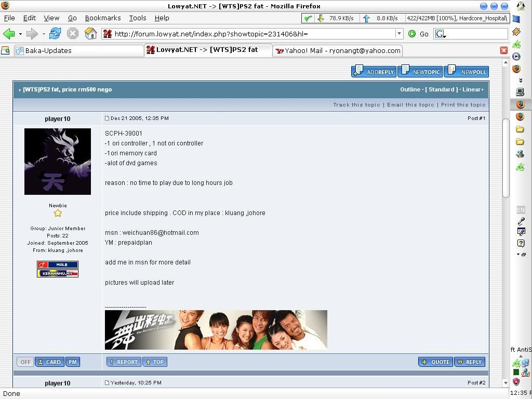Toggle the OFF online status indicator
Viewport: 532px width, 399px height.
coord(25,362)
